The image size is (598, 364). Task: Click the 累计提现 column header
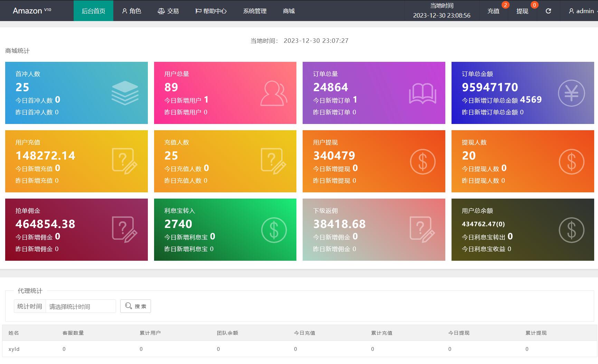[536, 333]
